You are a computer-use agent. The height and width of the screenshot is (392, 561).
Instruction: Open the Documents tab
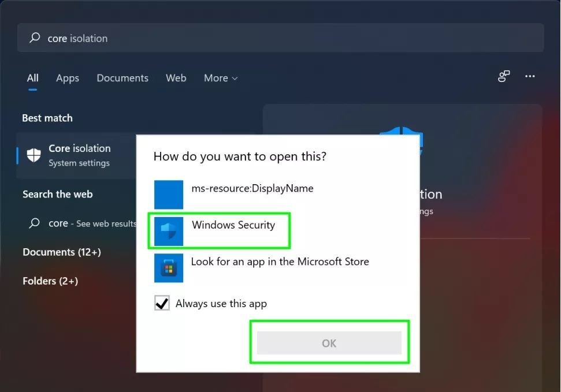tap(122, 78)
